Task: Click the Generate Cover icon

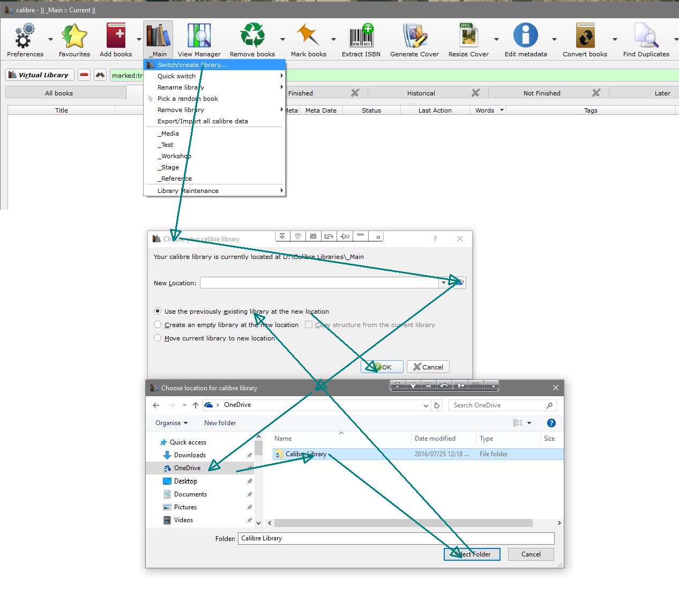Action: click(x=414, y=35)
